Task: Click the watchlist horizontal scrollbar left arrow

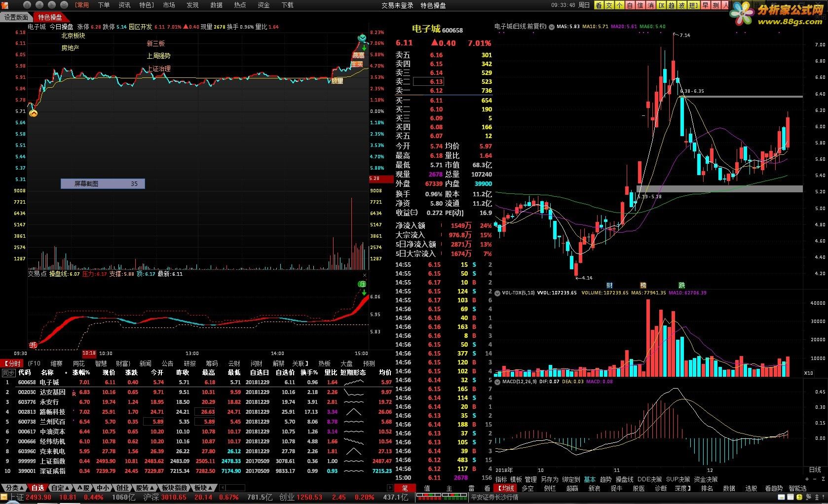Action: 222,488
